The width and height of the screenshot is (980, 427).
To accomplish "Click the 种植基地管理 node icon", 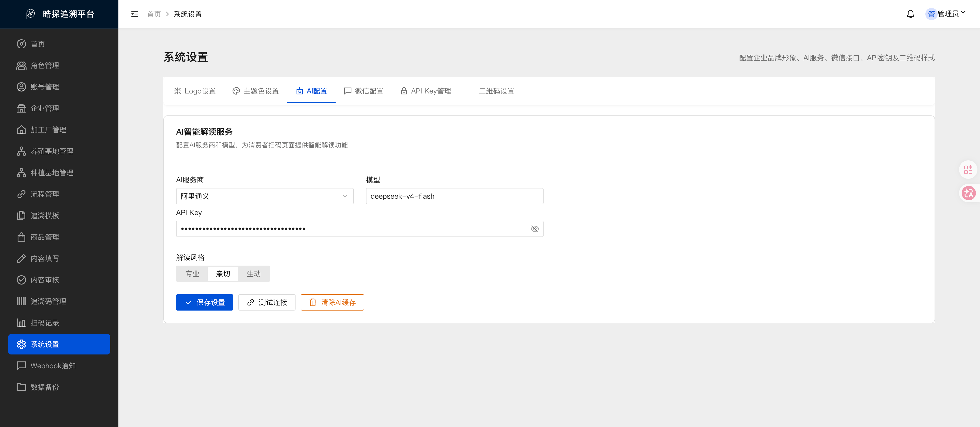I will click(21, 173).
